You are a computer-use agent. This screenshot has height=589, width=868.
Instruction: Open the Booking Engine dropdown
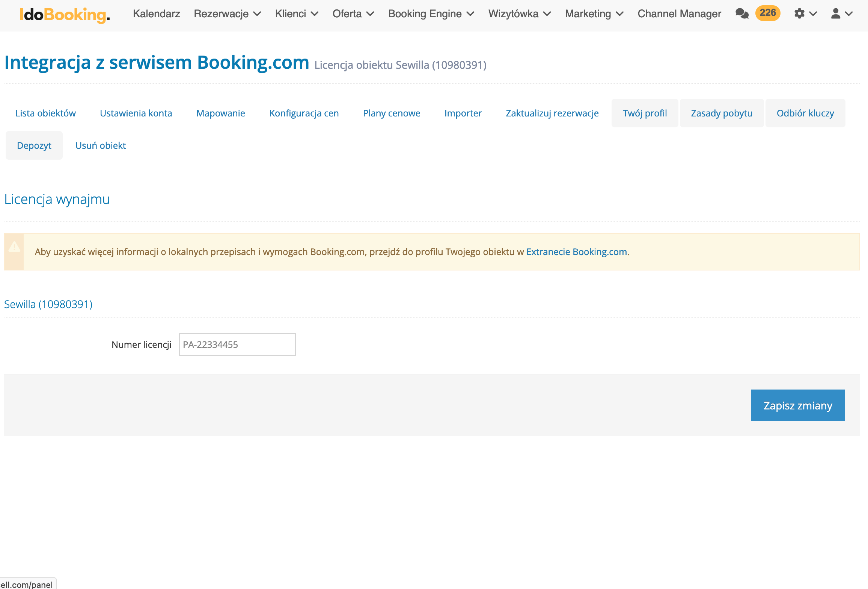(431, 14)
